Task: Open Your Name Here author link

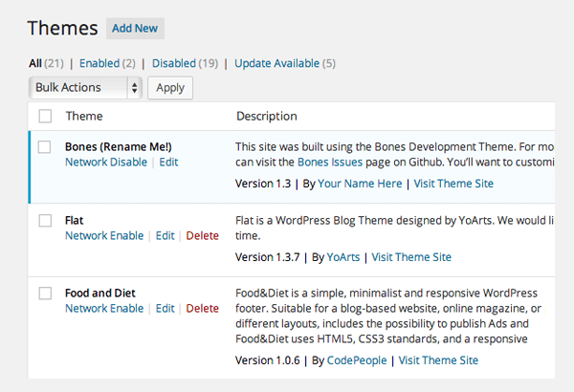Action: 360,184
